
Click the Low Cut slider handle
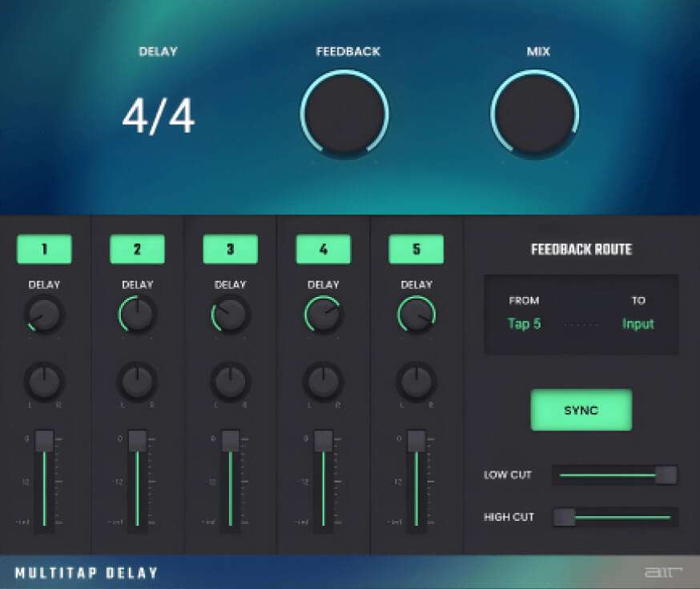coord(666,475)
